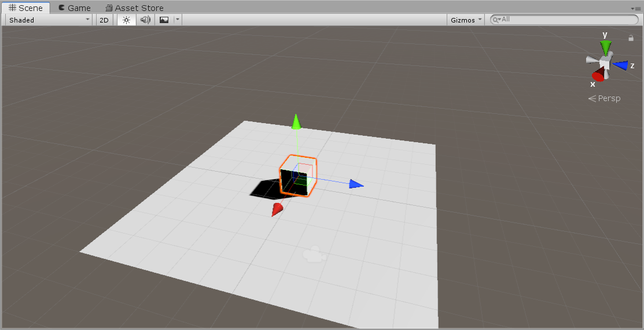Click the blue Z-axis cone of the orientation gizmo
The height and width of the screenshot is (330, 644).
click(621, 65)
